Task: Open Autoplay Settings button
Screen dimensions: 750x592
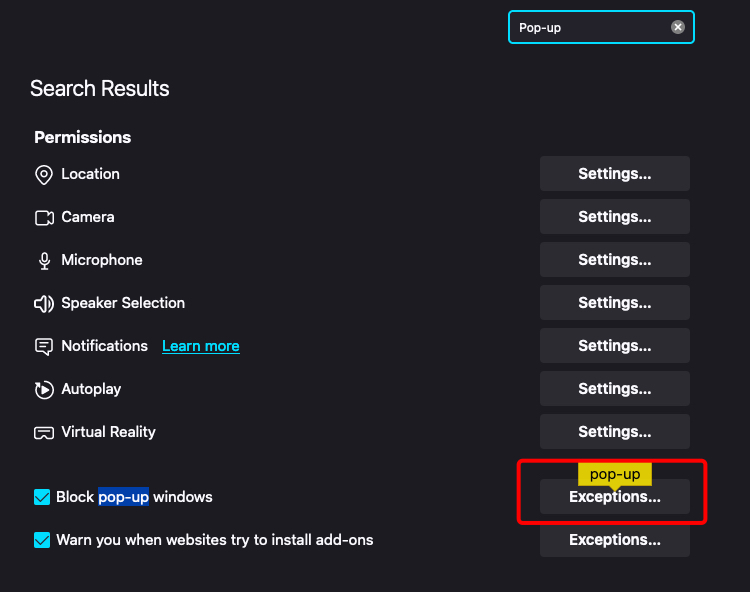Action: [x=615, y=389]
